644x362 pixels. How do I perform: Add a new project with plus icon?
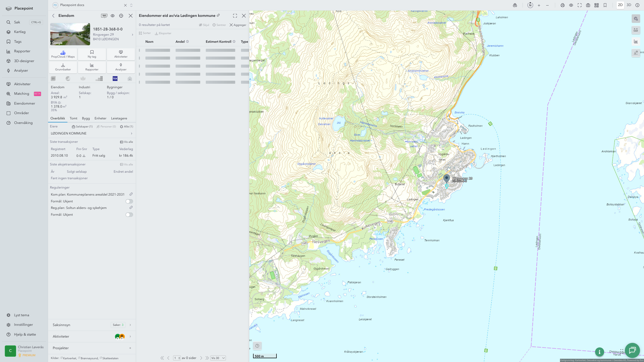130,348
